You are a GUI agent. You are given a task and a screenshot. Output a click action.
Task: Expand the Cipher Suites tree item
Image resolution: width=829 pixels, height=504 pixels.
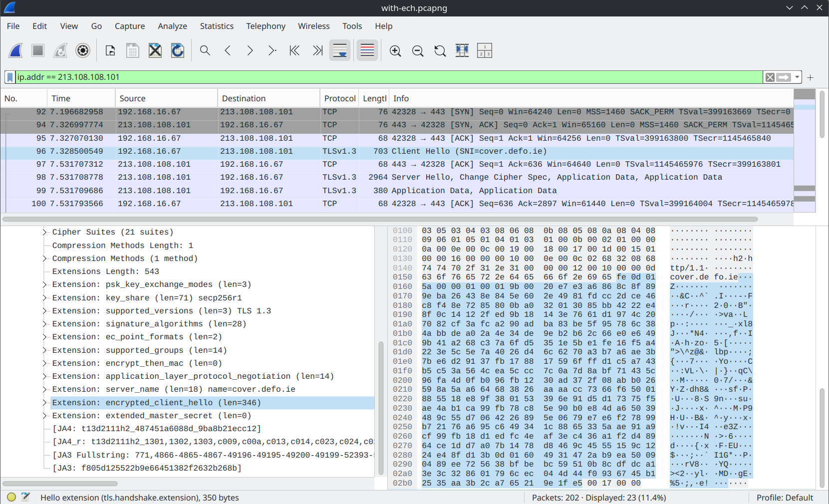tap(44, 232)
